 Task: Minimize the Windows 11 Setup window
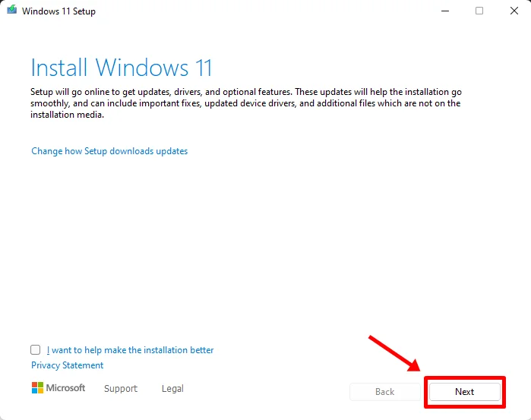coord(445,11)
